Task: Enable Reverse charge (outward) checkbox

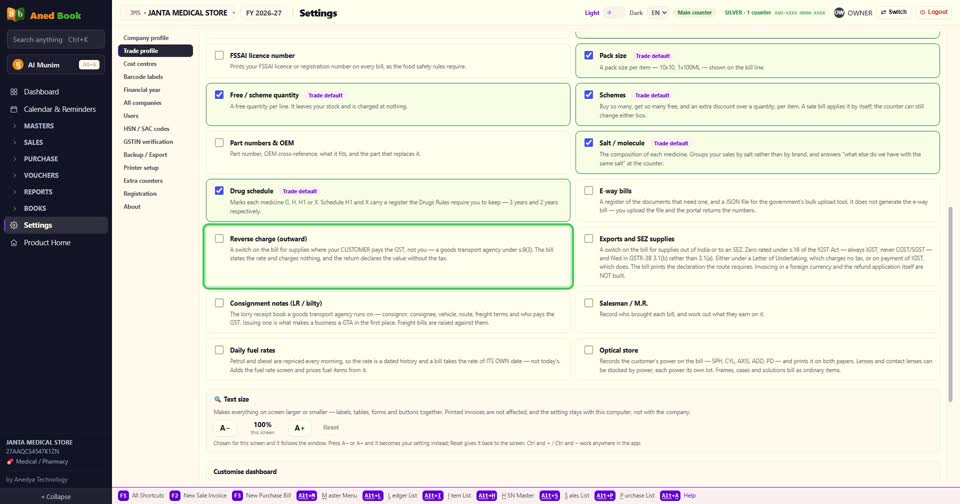Action: (219, 238)
